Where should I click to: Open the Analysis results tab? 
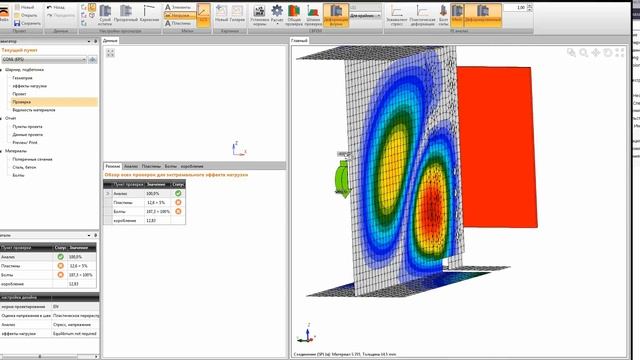tap(131, 166)
